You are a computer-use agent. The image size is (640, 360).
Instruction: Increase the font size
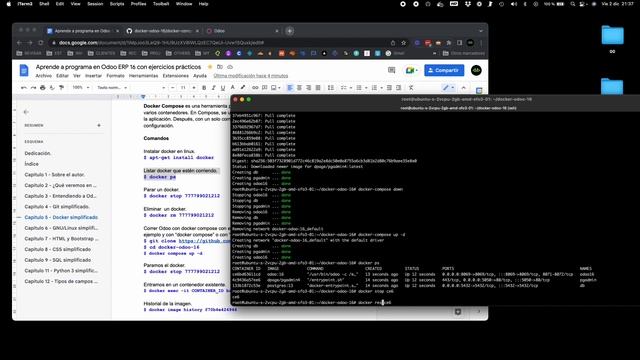193,88
